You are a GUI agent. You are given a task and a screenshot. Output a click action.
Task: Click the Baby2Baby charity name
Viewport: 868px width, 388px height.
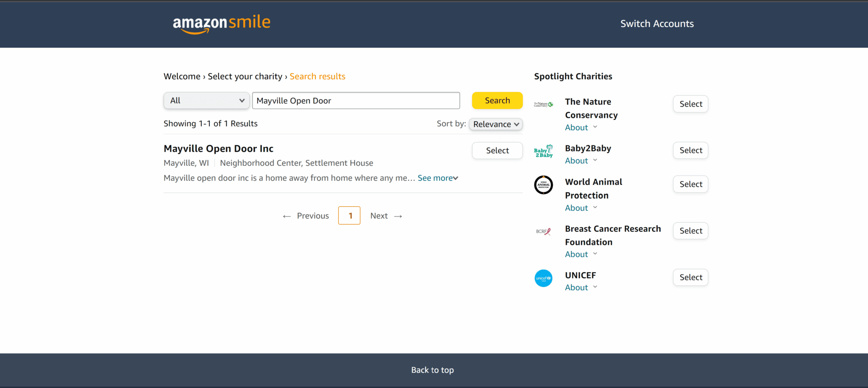tap(588, 148)
